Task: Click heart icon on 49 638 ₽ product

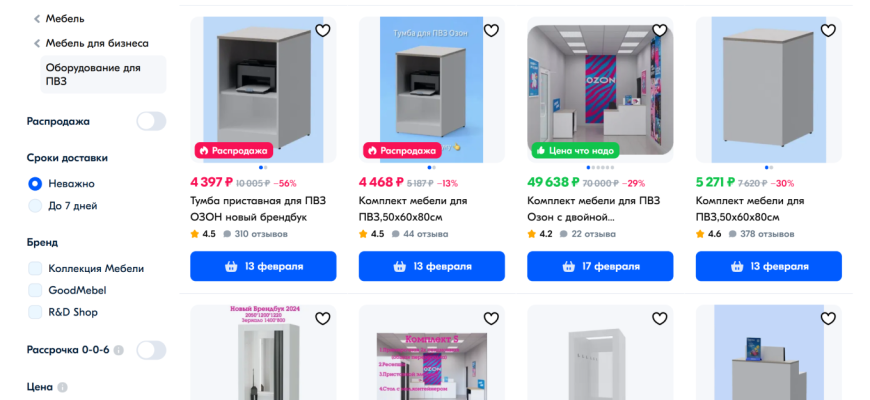Action: pos(659,31)
